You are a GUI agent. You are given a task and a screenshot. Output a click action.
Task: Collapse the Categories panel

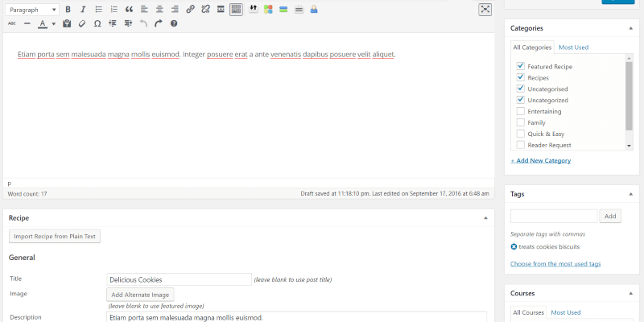(630, 28)
